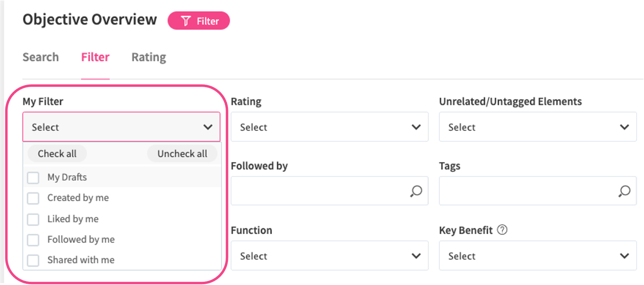Enable the Created by me checkbox
Viewport: 644px width, 285px height.
click(x=33, y=198)
